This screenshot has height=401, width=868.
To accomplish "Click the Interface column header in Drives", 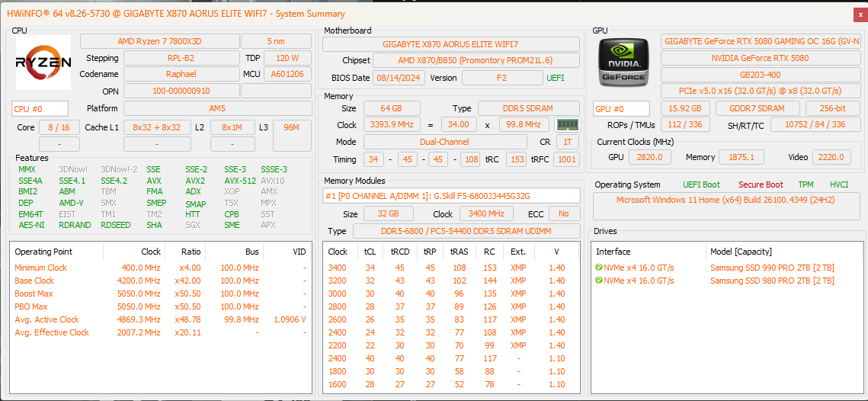I will pyautogui.click(x=649, y=252).
